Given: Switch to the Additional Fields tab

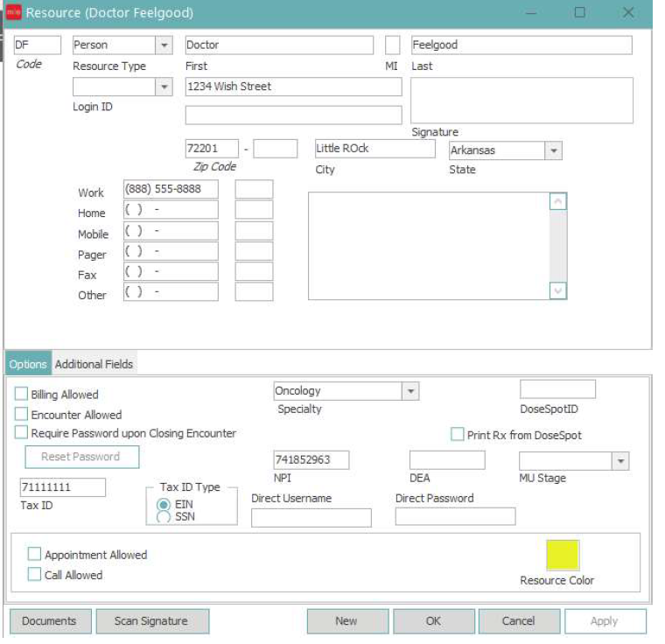Looking at the screenshot, I should (x=94, y=364).
